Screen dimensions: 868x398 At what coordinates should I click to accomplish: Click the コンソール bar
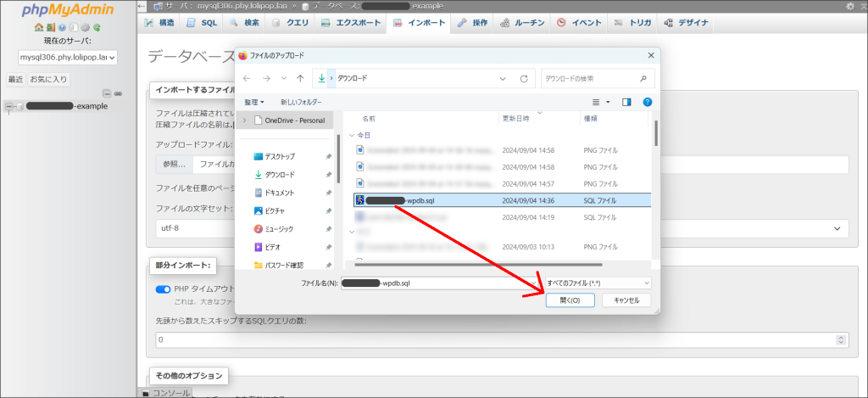(165, 393)
